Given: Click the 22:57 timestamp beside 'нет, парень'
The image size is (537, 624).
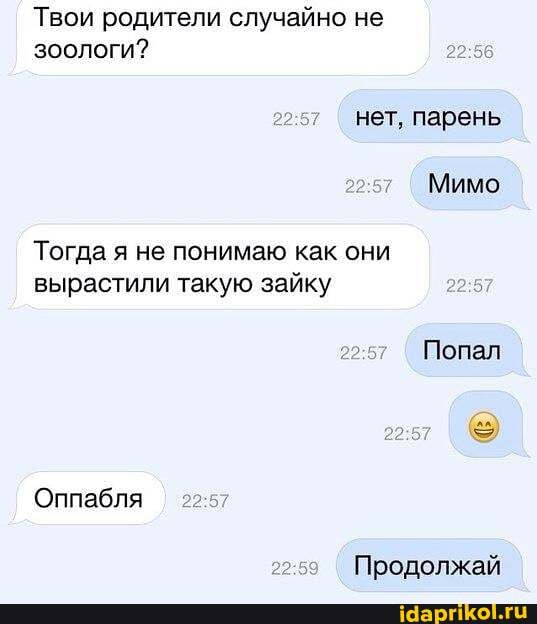Looking at the screenshot, I should [x=296, y=119].
